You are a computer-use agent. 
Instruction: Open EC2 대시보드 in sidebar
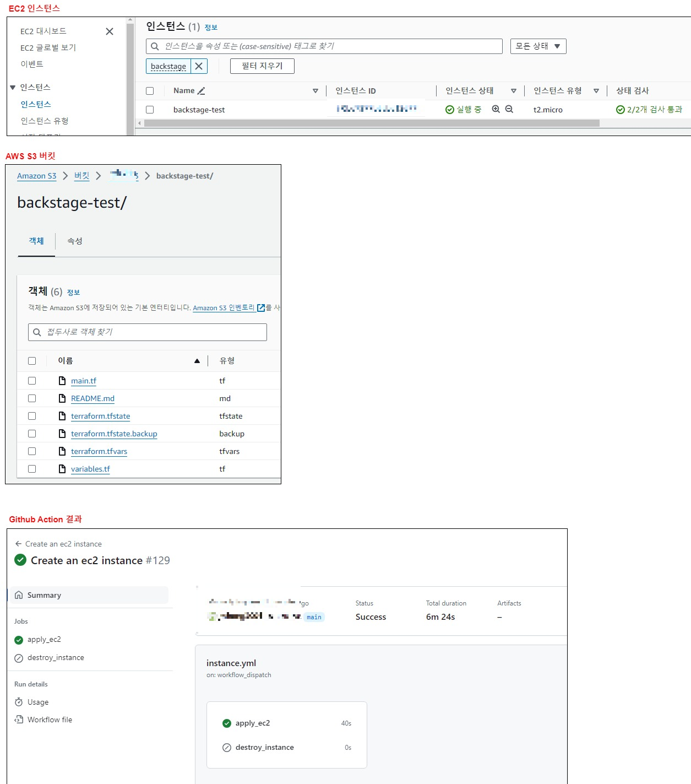(43, 31)
